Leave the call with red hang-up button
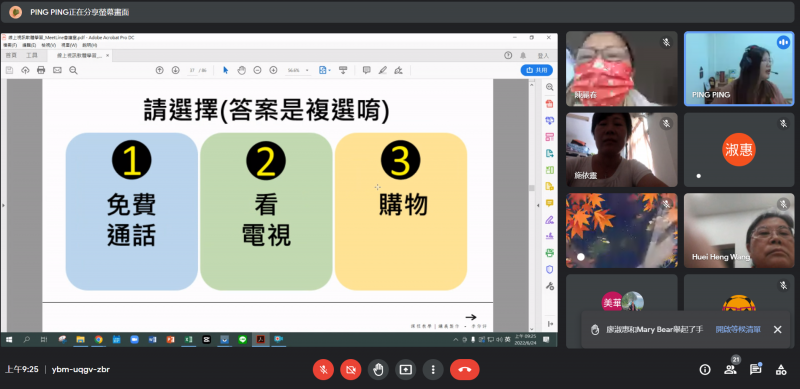The width and height of the screenshot is (800, 389). tap(464, 370)
